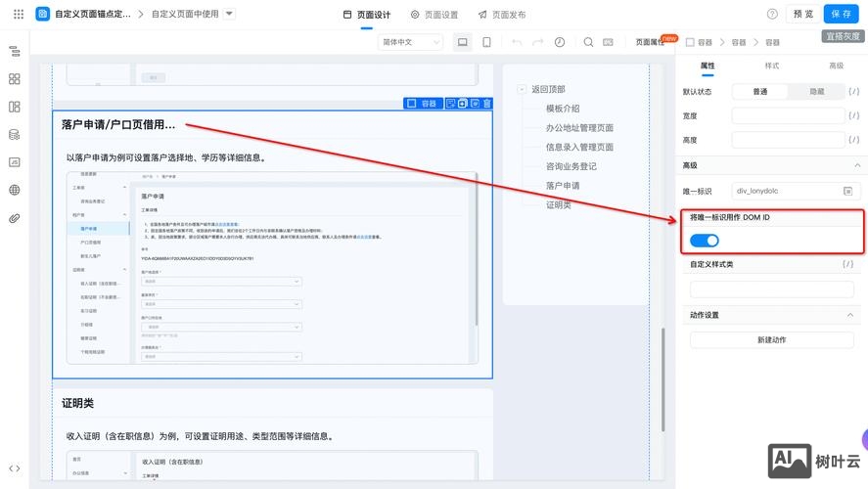
Task: Click the keyboard shortcuts icon
Action: point(608,42)
